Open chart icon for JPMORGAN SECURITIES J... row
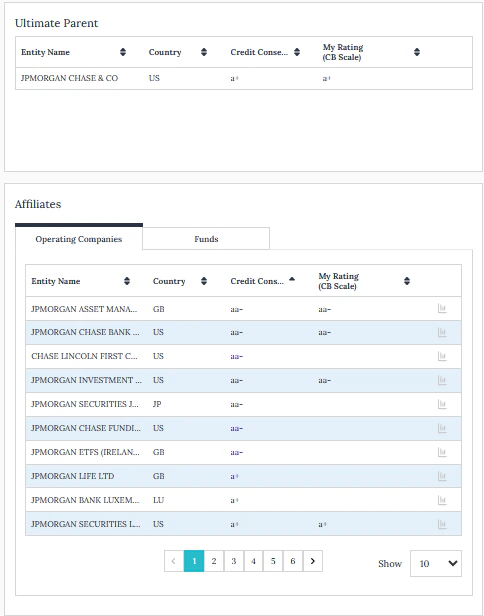This screenshot has height=616, width=484. point(442,404)
